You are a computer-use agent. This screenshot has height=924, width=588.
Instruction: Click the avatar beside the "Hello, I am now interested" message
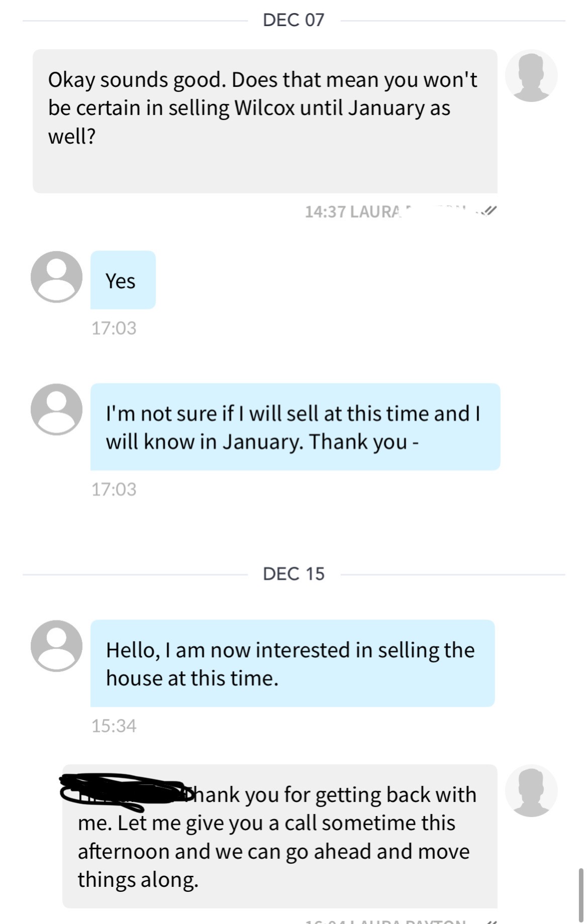click(x=56, y=646)
